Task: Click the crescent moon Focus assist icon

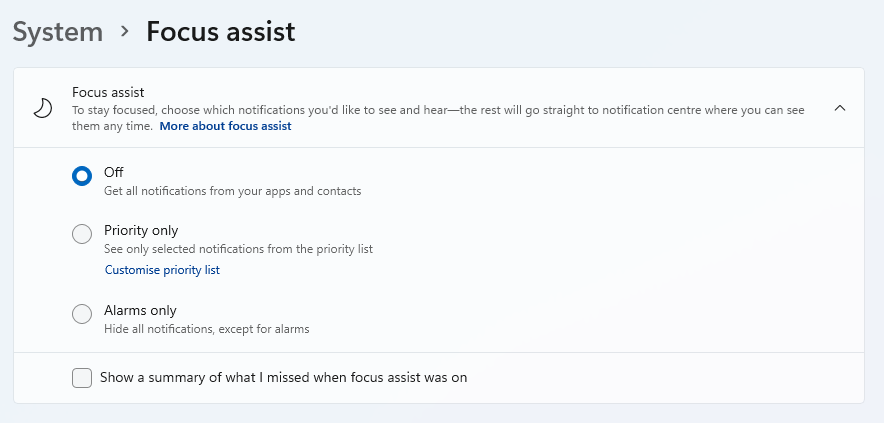Action: (43, 108)
